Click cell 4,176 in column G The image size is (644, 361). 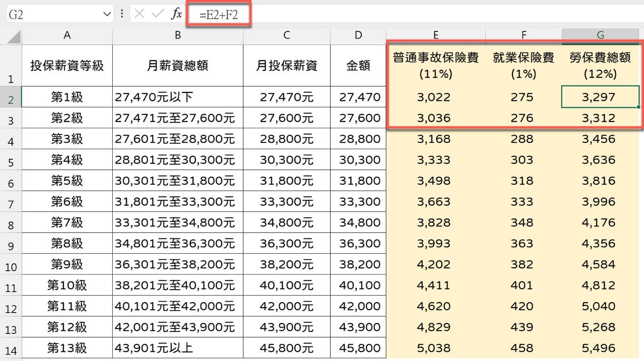point(600,222)
